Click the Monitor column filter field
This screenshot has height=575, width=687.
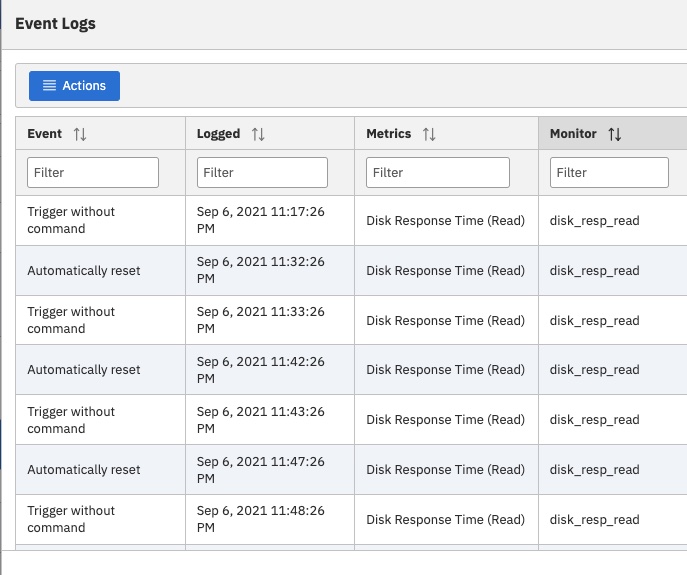pos(609,172)
